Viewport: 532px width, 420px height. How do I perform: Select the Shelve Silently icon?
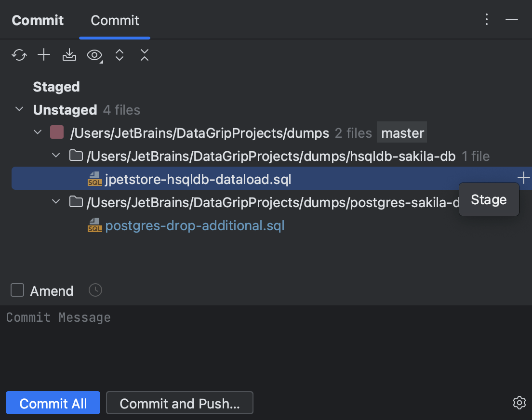[x=69, y=55]
